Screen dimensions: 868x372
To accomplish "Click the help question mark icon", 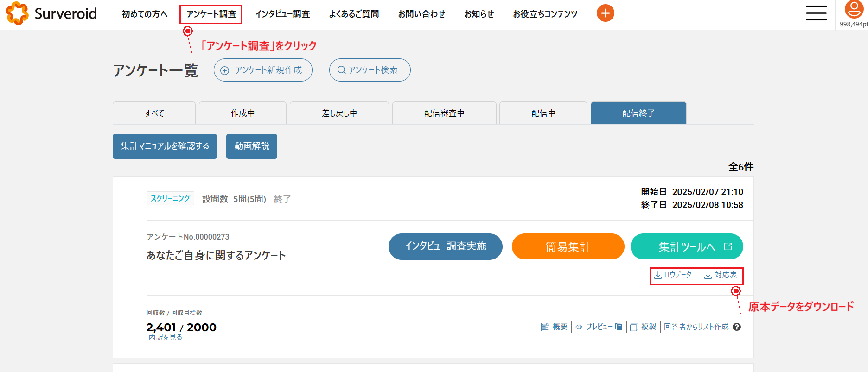I will [737, 327].
